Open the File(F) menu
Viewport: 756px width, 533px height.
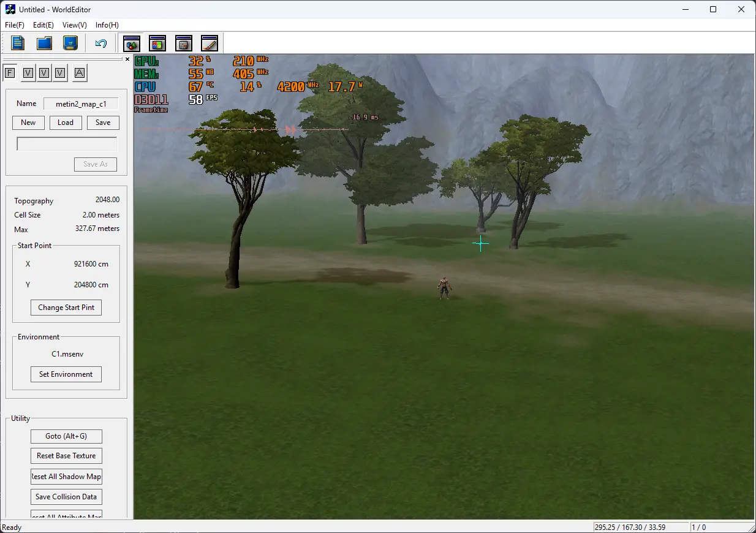(14, 25)
